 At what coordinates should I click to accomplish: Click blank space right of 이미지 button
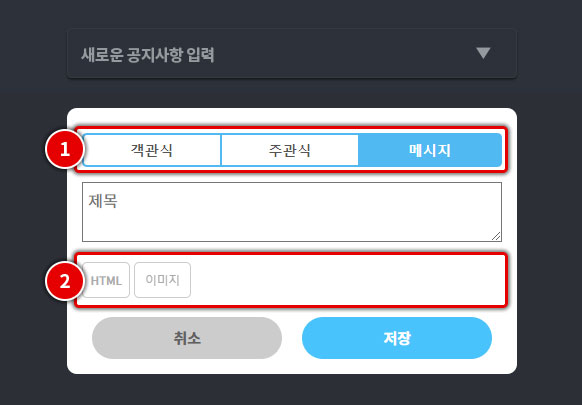pyautogui.click(x=345, y=280)
